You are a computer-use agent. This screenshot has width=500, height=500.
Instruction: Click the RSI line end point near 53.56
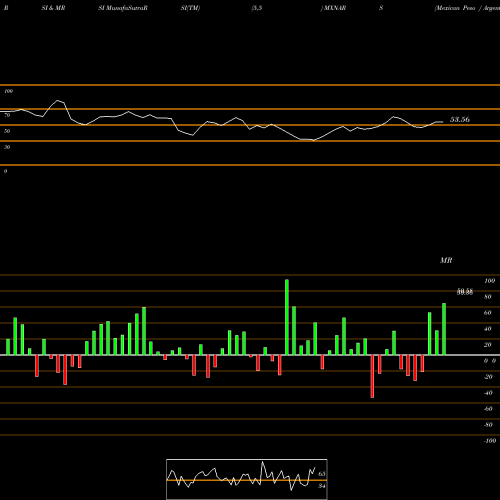pos(443,122)
